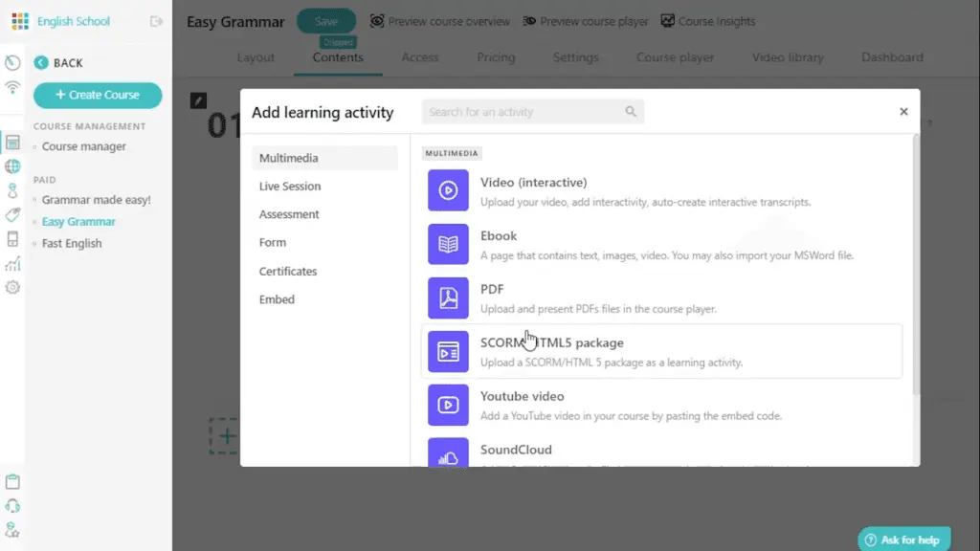Open the wifi signal sidebar icon

tap(12, 87)
